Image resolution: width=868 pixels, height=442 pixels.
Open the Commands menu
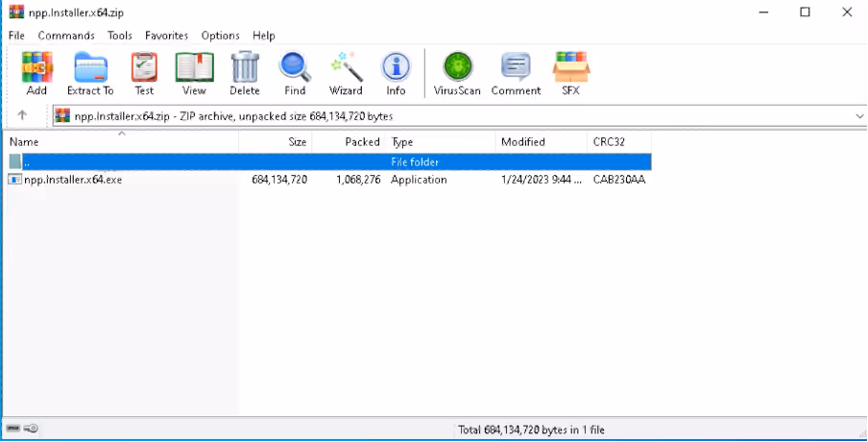(66, 36)
